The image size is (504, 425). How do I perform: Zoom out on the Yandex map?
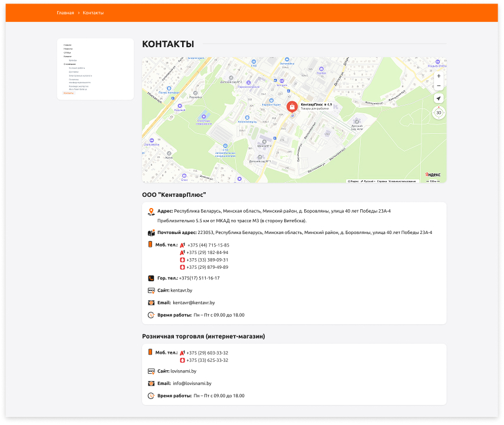438,86
